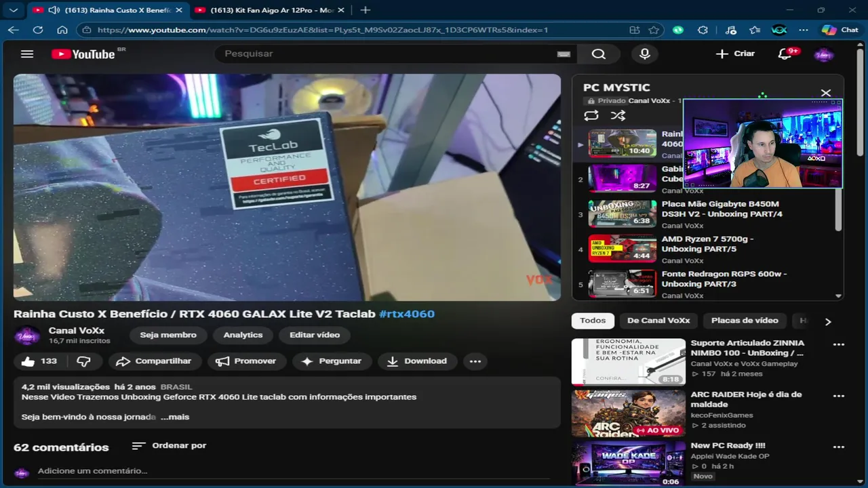Open Suporte Articulado ZINNIA NIMBO video
Image resolution: width=868 pixels, height=488 pixels.
pos(747,348)
